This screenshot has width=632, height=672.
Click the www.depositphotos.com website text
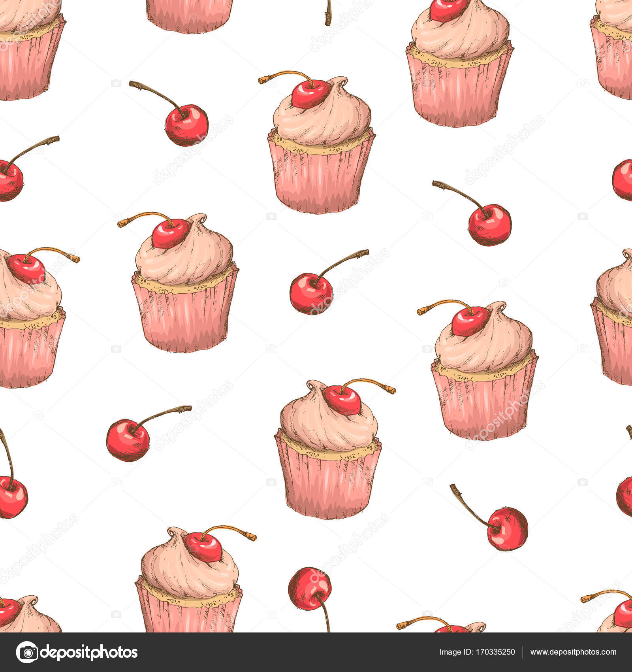click(573, 652)
